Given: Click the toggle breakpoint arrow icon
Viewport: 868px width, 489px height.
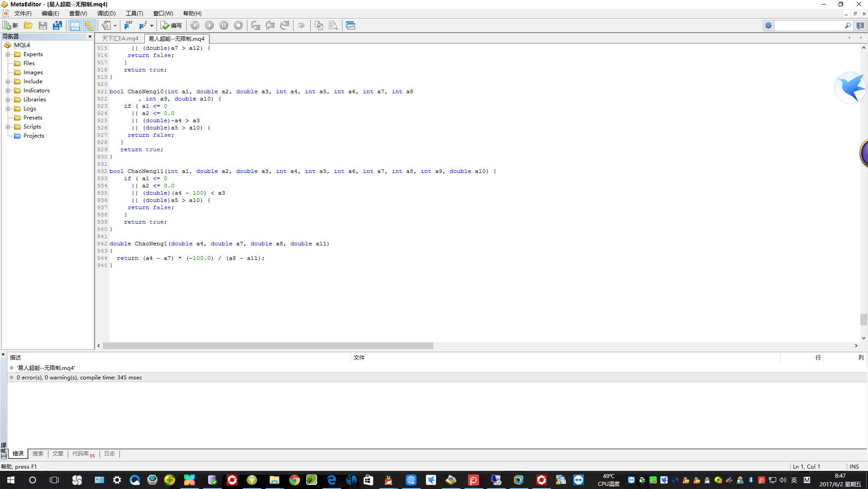Looking at the screenshot, I should click(x=302, y=25).
